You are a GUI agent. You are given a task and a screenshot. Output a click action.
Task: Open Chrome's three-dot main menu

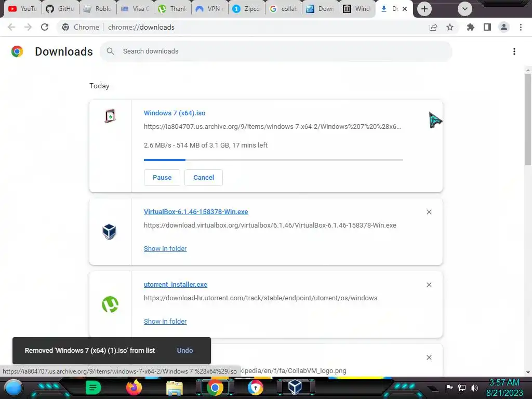coord(521,27)
